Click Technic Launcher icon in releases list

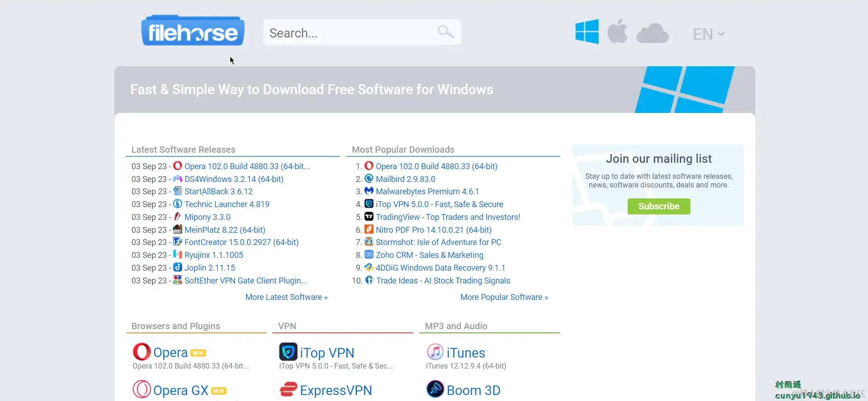pos(178,204)
